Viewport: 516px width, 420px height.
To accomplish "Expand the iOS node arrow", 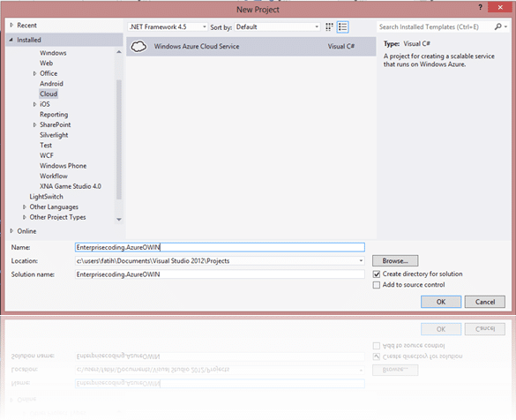I will 35,104.
